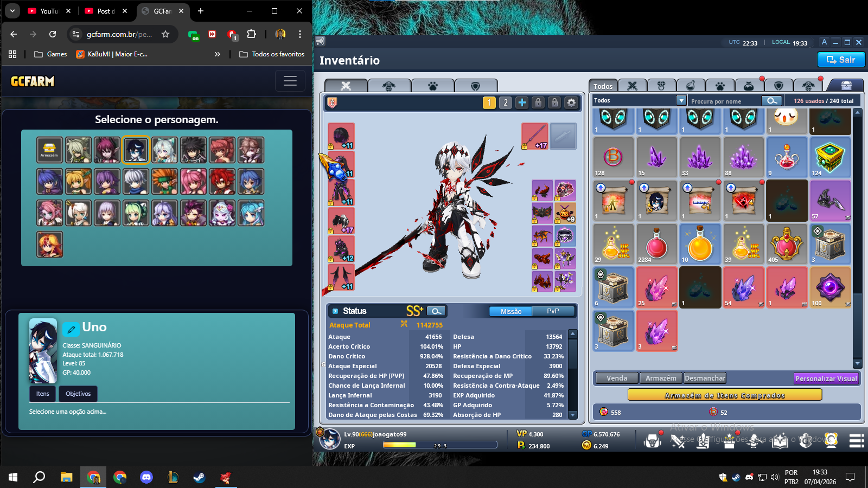Click the inventory list vertical scrollbar
The height and width of the screenshot is (488, 868).
857,239
